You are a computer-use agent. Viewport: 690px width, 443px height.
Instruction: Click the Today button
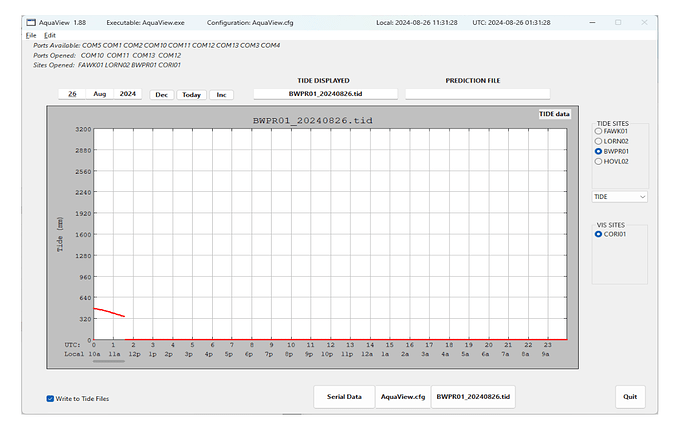(191, 95)
